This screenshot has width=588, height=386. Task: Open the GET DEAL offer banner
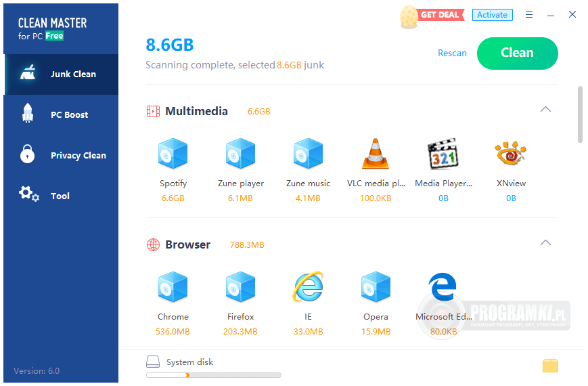click(x=440, y=15)
